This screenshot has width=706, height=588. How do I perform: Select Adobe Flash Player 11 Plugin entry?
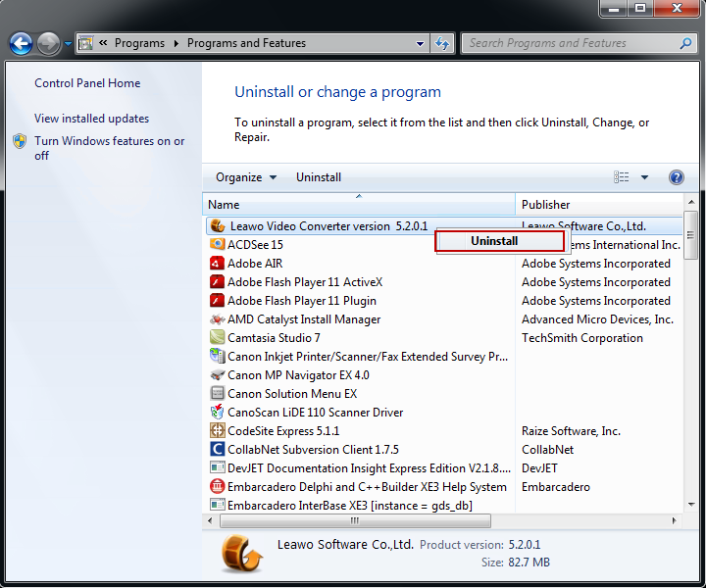click(302, 301)
